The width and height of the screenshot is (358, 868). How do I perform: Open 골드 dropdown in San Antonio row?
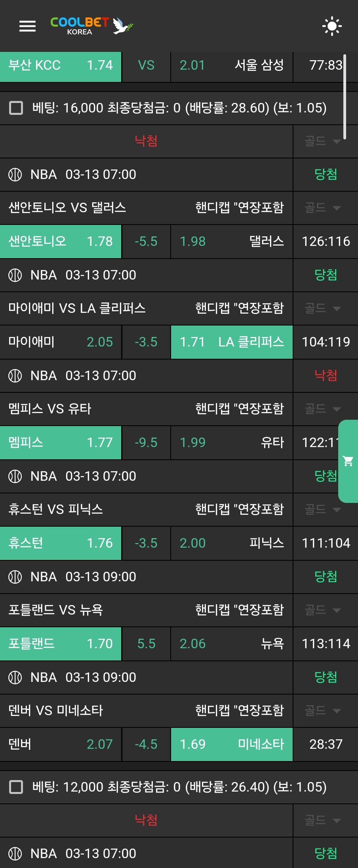(x=322, y=208)
